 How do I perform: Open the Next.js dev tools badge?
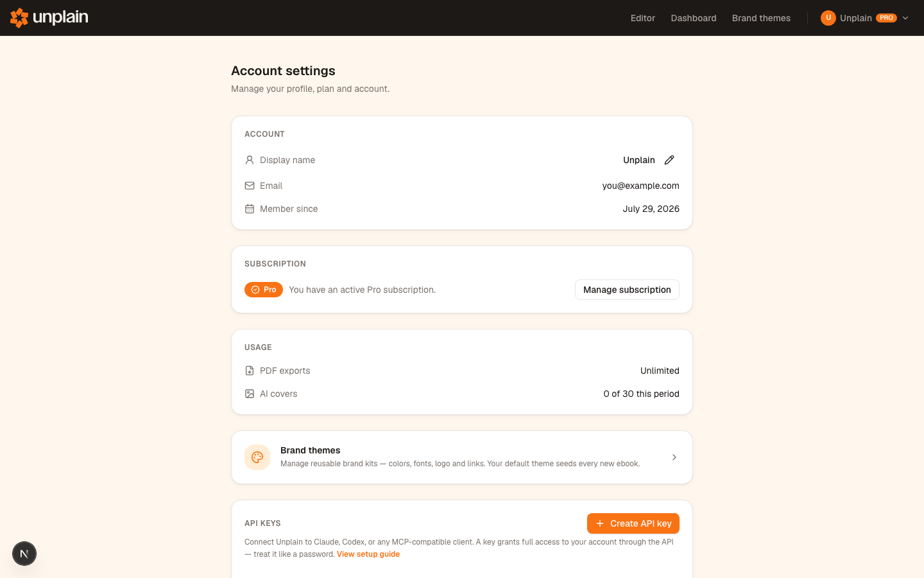[x=24, y=554]
